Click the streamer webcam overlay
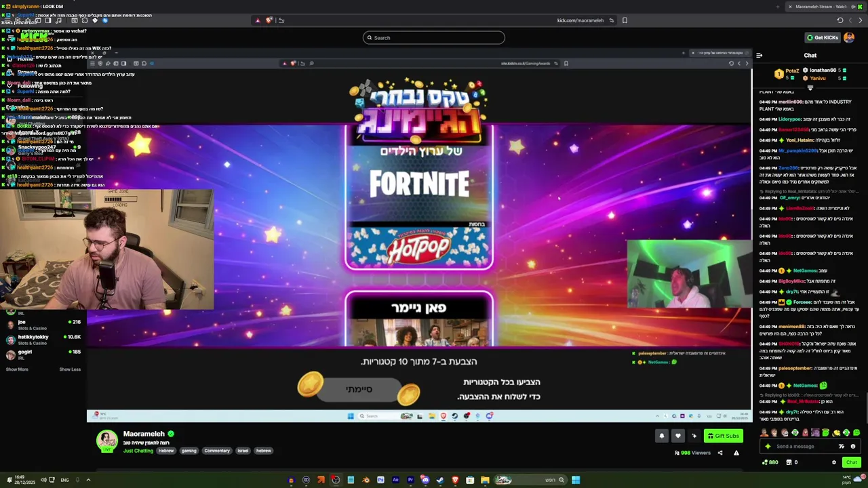 (107, 249)
